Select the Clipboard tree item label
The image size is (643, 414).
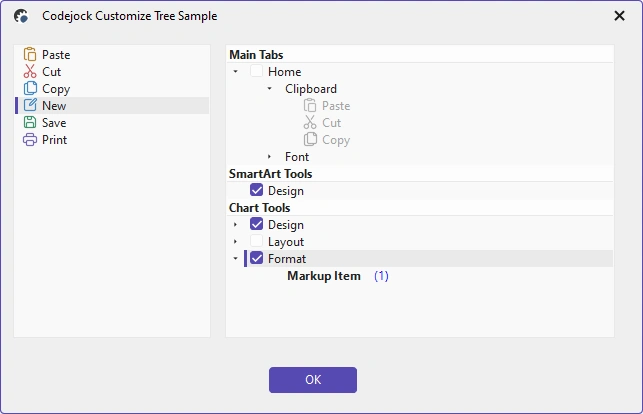[311, 89]
